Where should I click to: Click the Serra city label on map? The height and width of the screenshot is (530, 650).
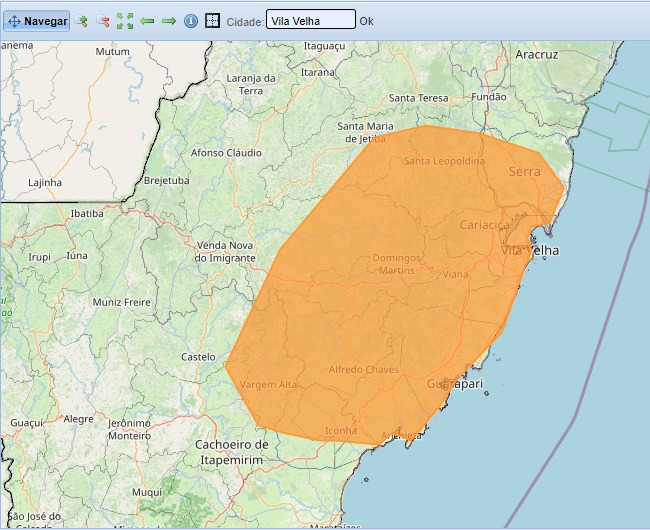(524, 172)
